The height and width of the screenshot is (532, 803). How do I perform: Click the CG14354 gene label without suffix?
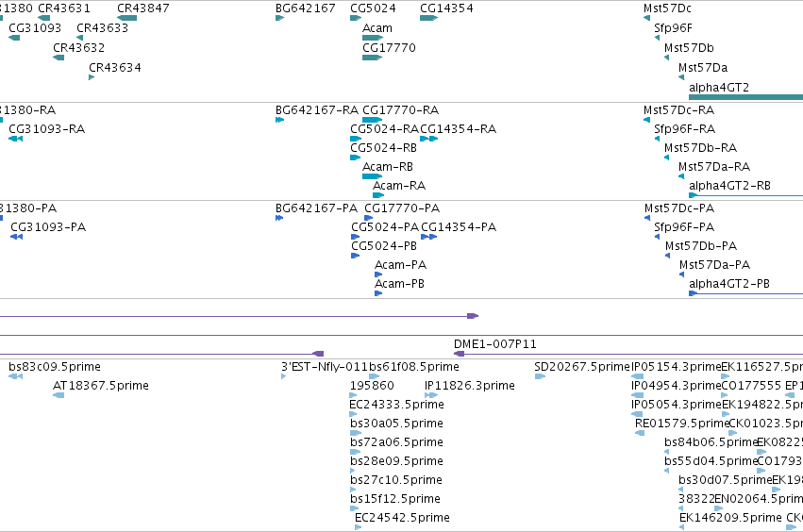pyautogui.click(x=446, y=8)
